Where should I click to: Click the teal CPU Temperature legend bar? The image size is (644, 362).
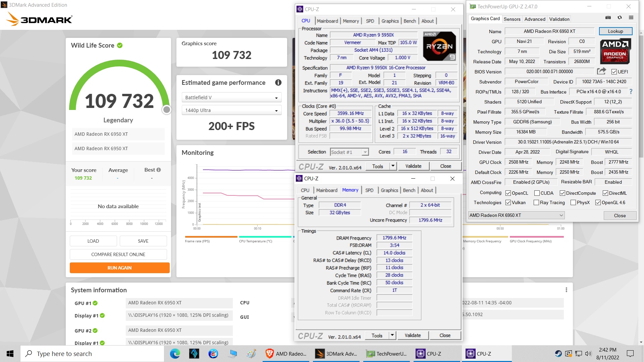pyautogui.click(x=265, y=237)
